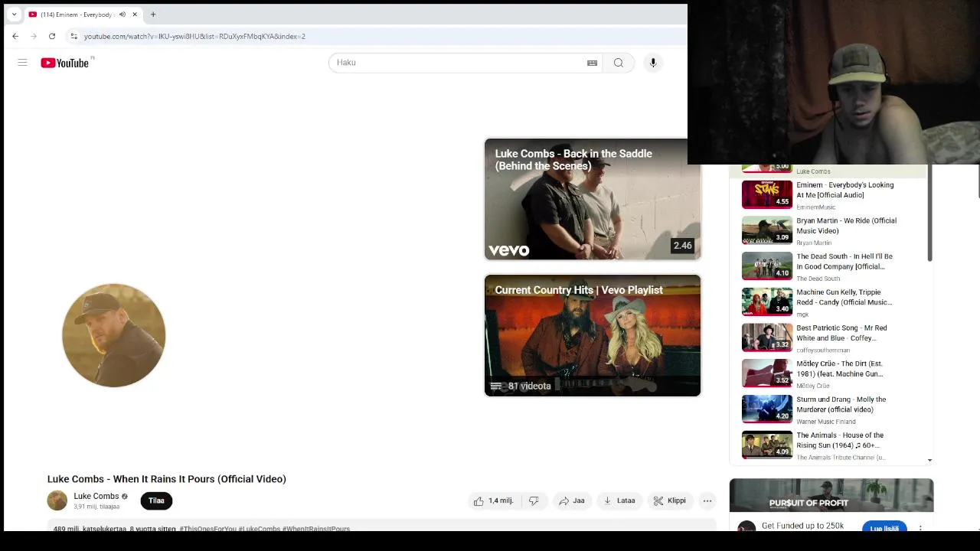The width and height of the screenshot is (980, 551).
Task: Click the playlist panel scrollbar
Action: pos(930,214)
